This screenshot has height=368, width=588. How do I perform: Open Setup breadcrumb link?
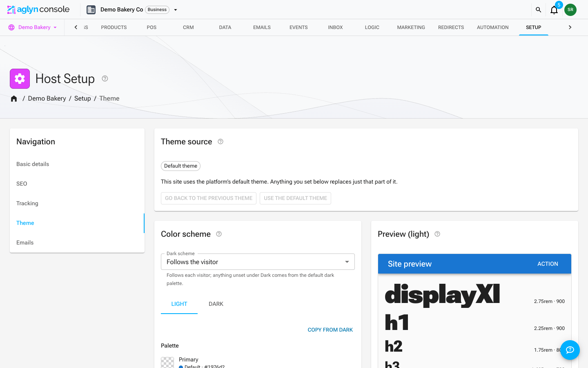point(82,99)
